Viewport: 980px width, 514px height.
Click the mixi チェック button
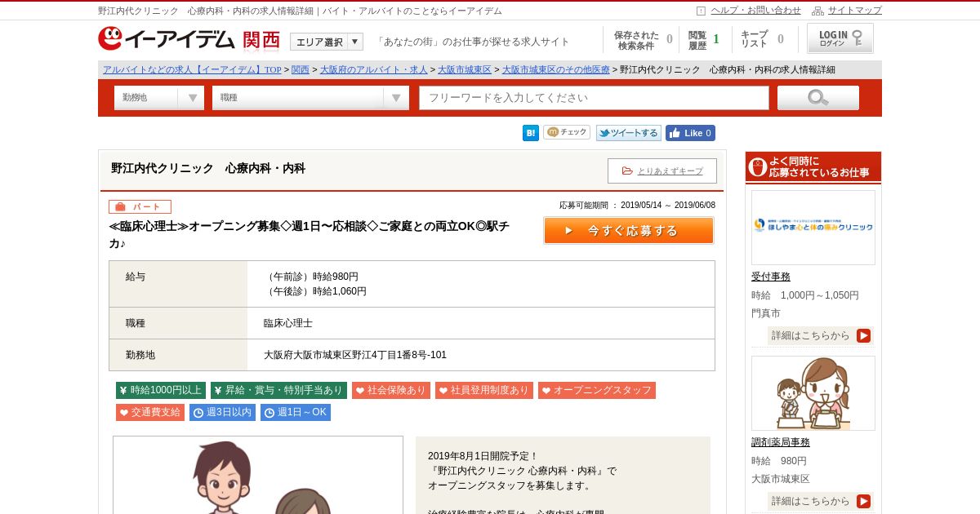(x=567, y=132)
